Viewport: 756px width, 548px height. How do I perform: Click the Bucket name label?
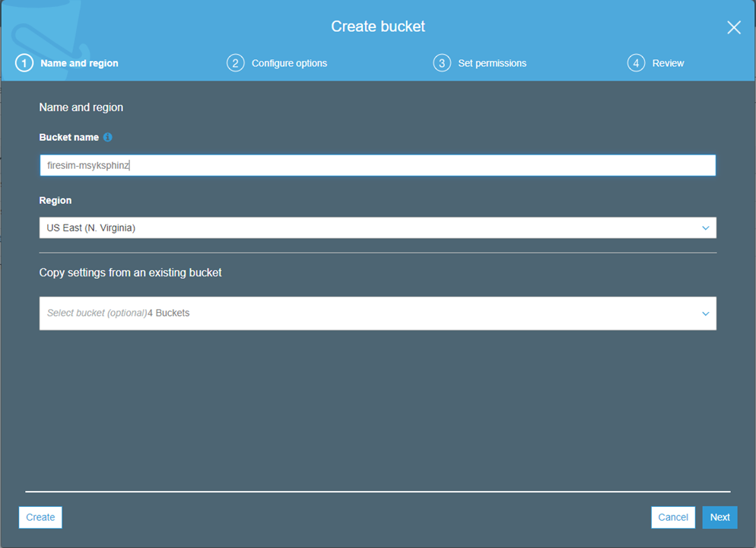click(69, 138)
